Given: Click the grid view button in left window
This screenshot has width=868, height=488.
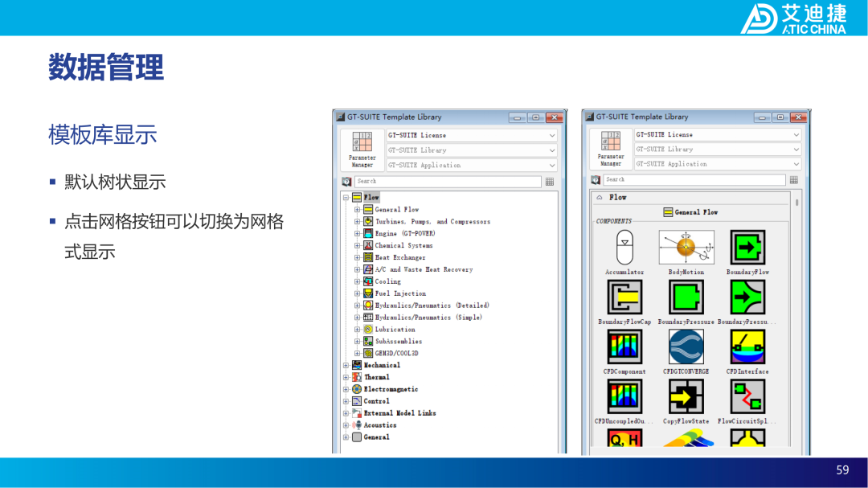Looking at the screenshot, I should pyautogui.click(x=550, y=182).
